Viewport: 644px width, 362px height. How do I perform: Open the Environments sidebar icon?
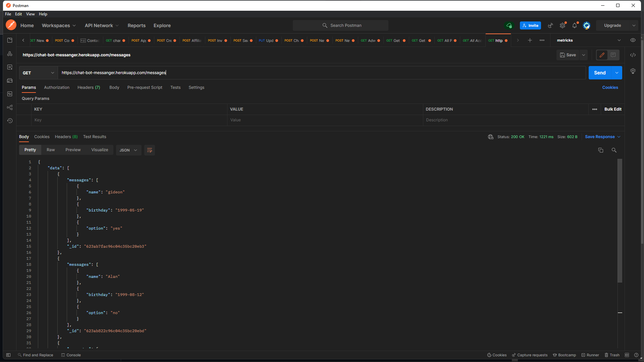tap(10, 67)
